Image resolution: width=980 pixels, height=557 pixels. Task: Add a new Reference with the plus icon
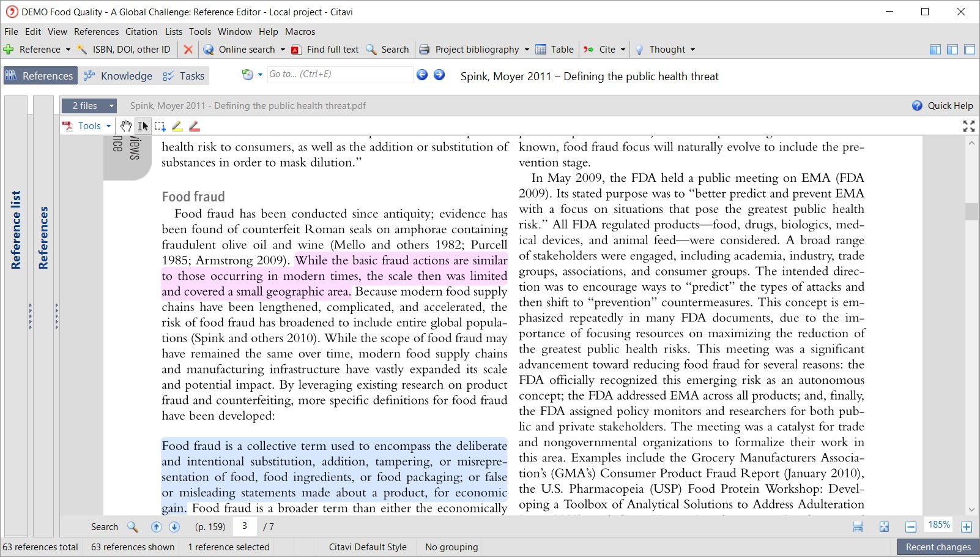tap(9, 50)
